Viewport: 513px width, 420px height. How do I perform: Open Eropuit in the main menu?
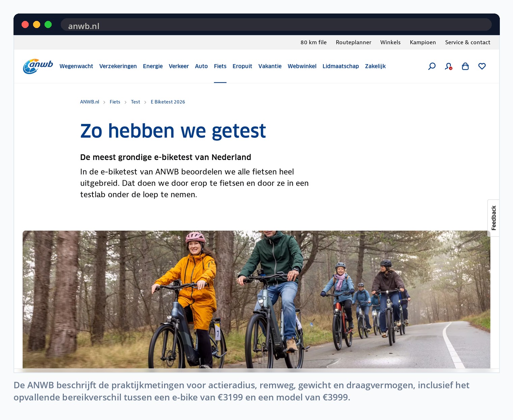242,66
